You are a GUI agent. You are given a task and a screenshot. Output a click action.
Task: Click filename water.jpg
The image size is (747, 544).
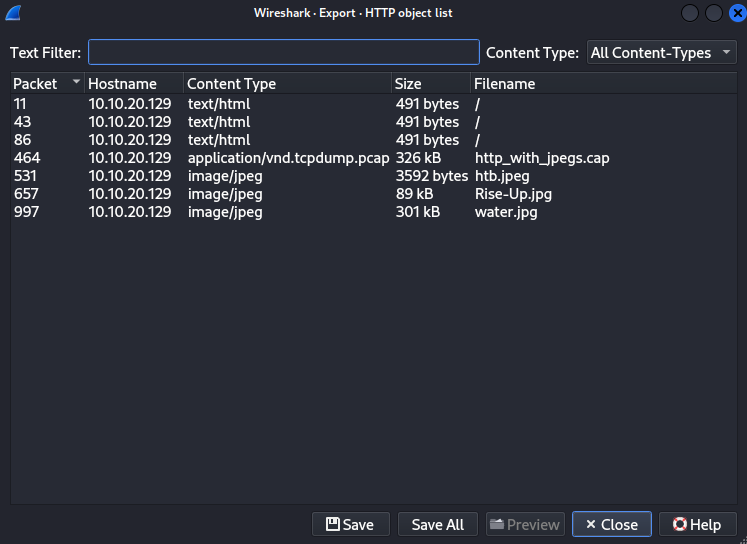coord(506,212)
